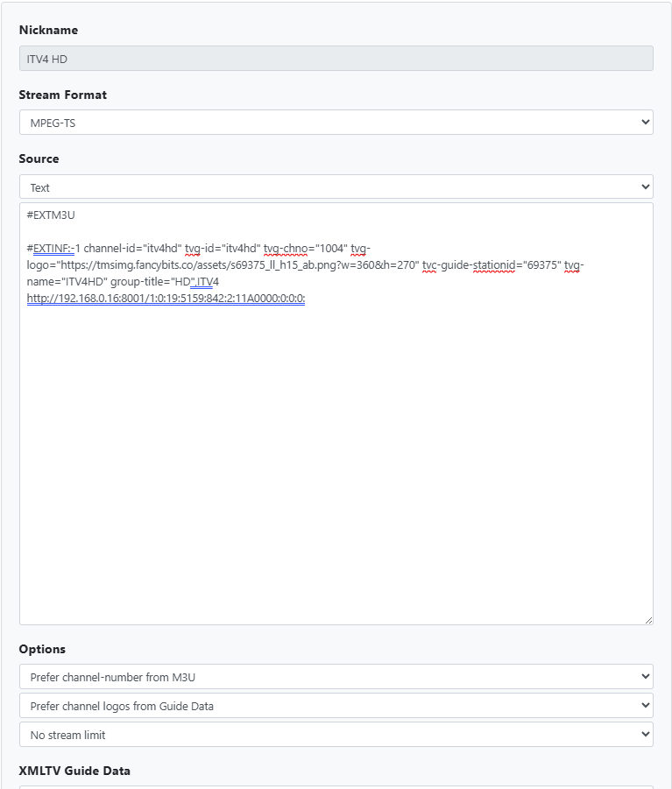Expand the Source type dropdown showing Text
This screenshot has width=672, height=789.
336,187
